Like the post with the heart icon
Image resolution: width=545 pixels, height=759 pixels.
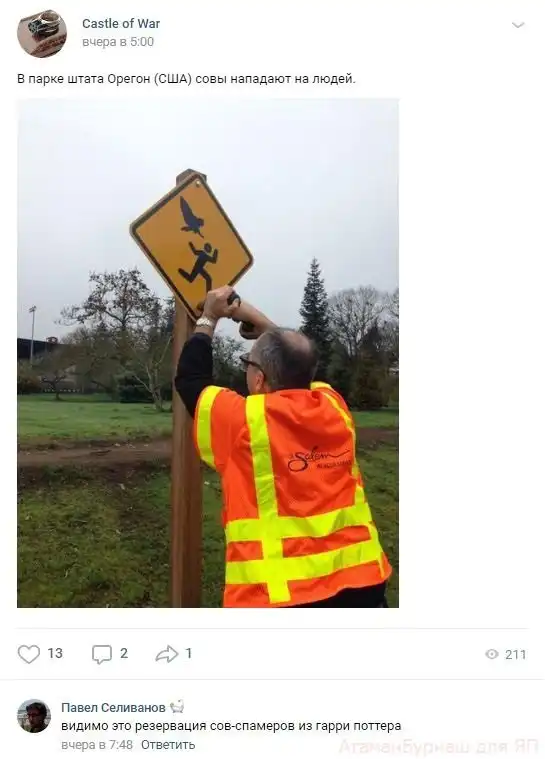29,654
